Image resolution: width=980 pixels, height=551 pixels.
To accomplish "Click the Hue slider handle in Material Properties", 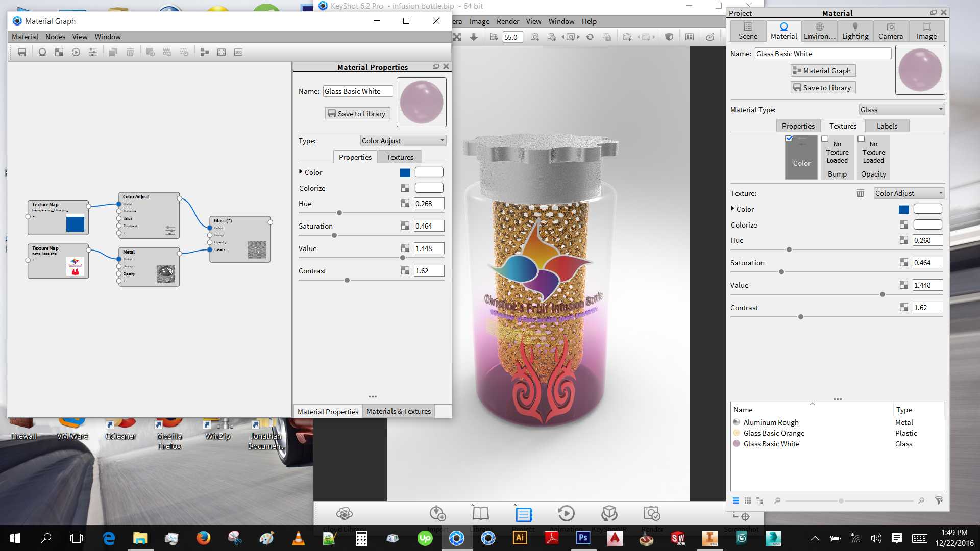I will [339, 213].
